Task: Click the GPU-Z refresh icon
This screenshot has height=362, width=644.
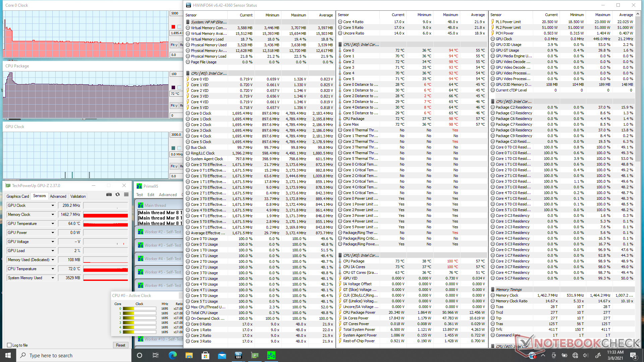Action: (x=117, y=195)
